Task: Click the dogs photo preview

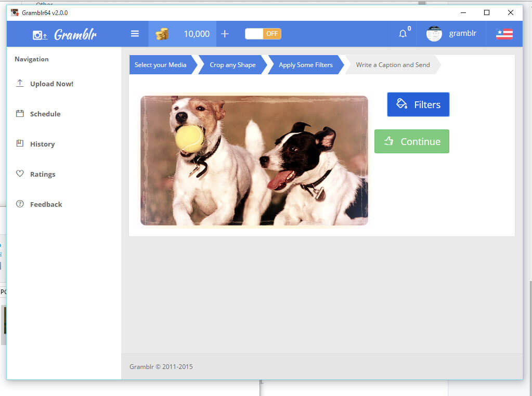Action: click(x=254, y=161)
